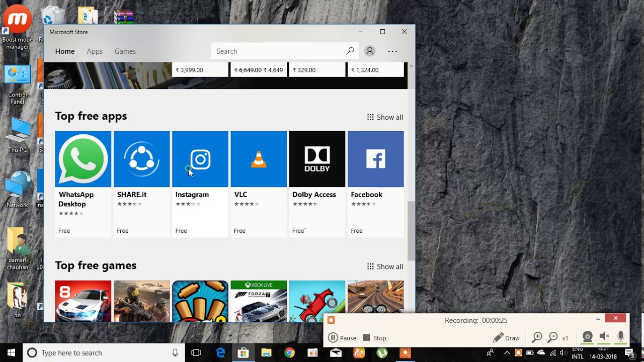Open the Asphalt 8 game thumbnail
Image resolution: width=644 pixels, height=362 pixels.
point(83,301)
